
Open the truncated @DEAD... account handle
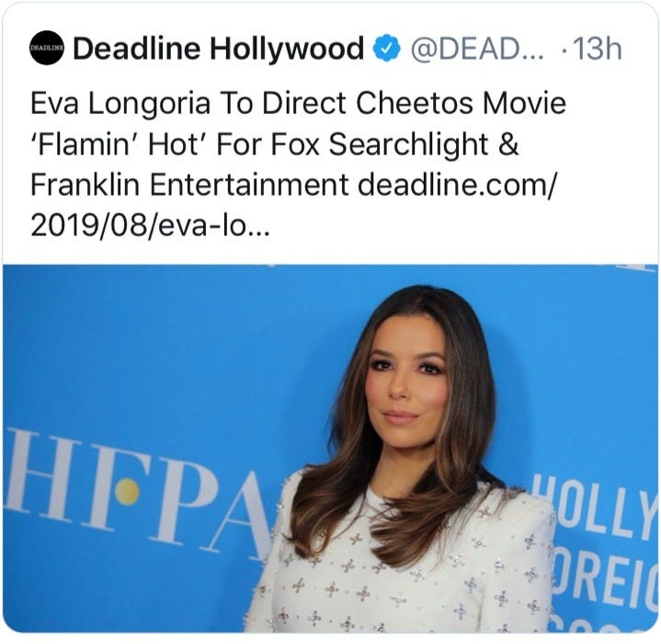477,49
